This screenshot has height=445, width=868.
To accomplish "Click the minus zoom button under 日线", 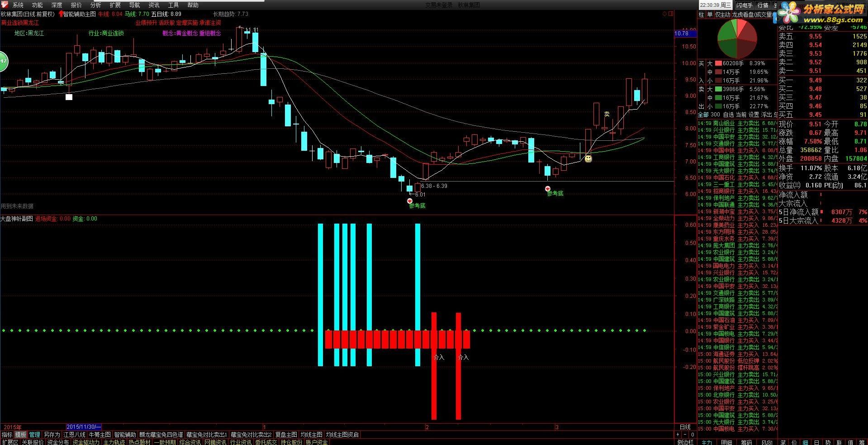I will click(685, 435).
